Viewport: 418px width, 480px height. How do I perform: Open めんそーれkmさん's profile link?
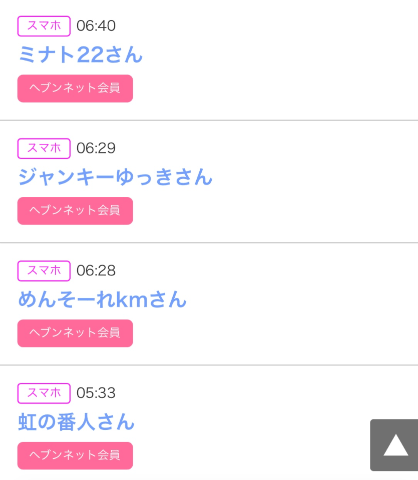pos(102,299)
